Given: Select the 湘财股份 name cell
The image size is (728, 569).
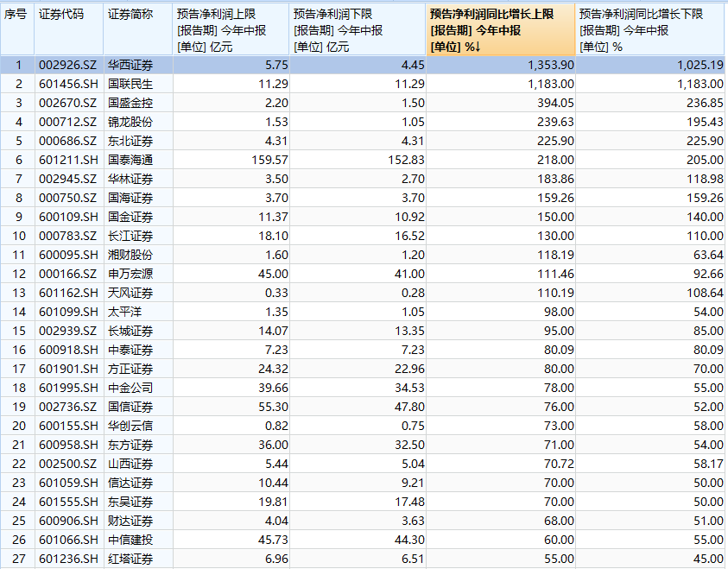Looking at the screenshot, I should [x=138, y=256].
